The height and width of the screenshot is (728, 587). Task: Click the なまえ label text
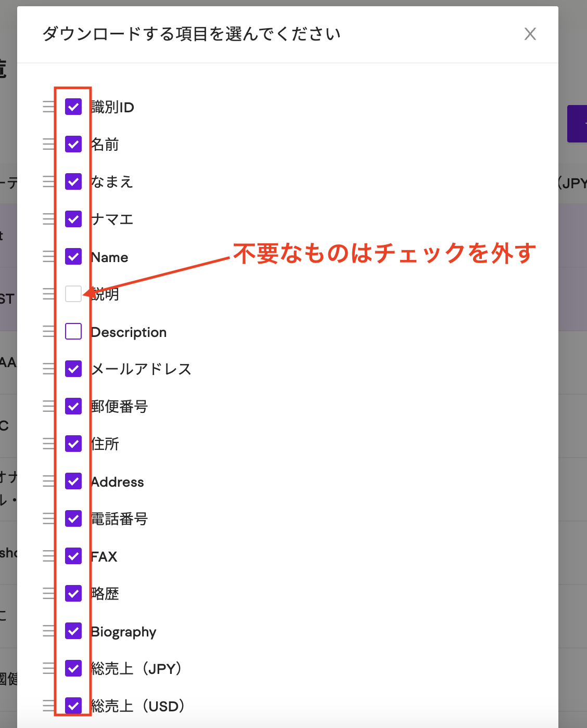click(x=112, y=182)
